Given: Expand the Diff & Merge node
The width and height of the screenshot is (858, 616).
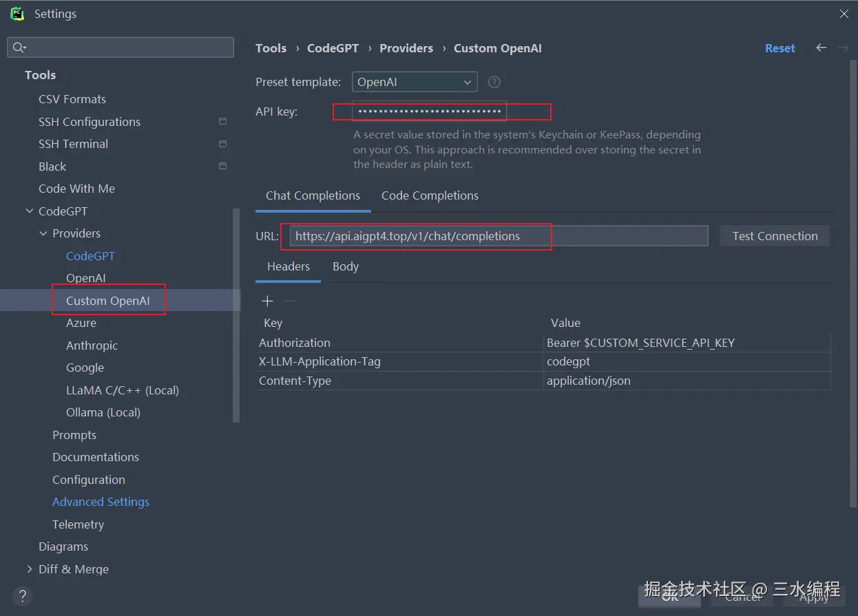Looking at the screenshot, I should (29, 569).
